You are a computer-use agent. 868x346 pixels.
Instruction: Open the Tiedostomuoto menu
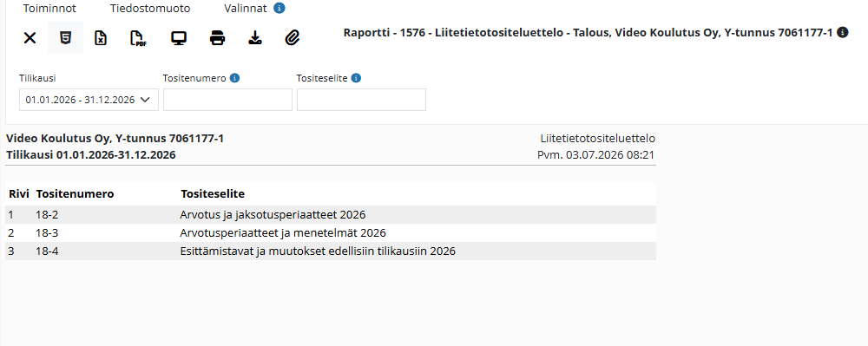(x=150, y=9)
